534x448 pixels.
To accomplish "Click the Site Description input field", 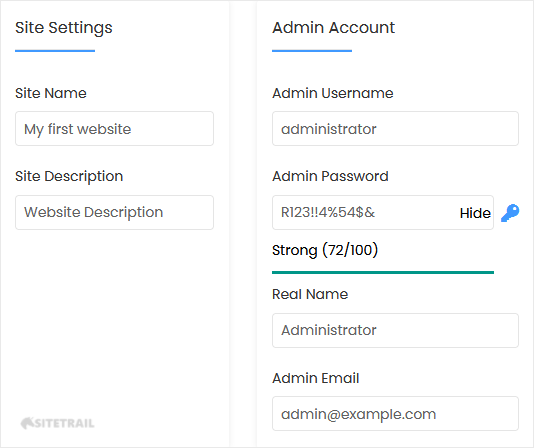I will 114,212.
